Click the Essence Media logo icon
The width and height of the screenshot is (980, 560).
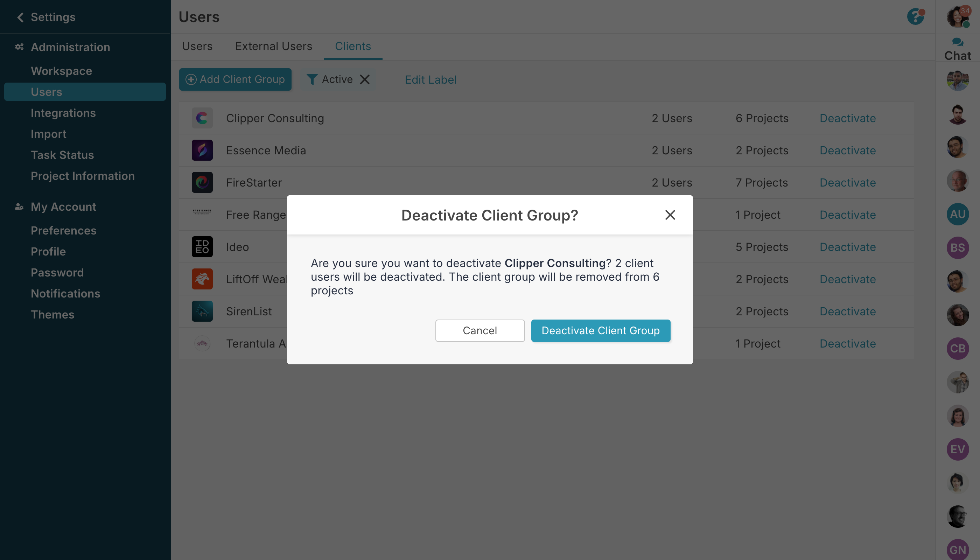pyautogui.click(x=202, y=150)
